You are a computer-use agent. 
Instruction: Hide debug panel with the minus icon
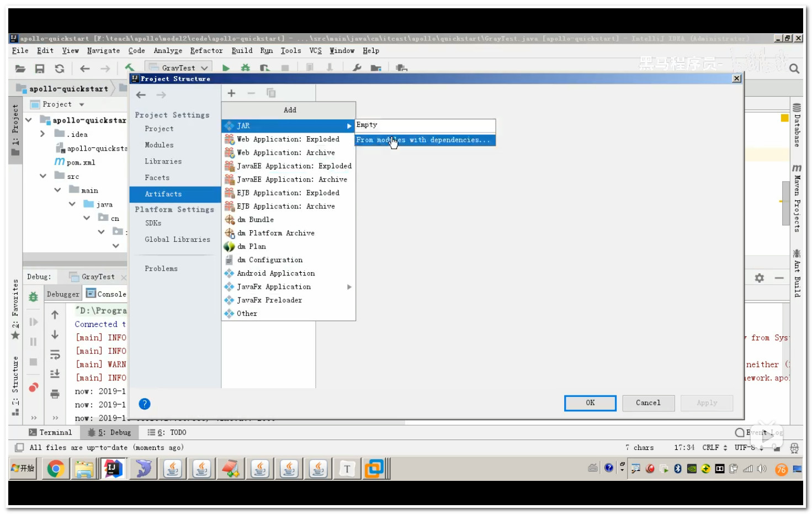779,278
